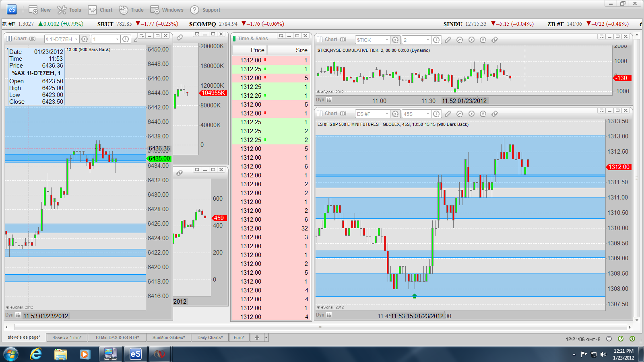Open time template clock in $TICK chart
644x362 pixels.
click(437, 40)
